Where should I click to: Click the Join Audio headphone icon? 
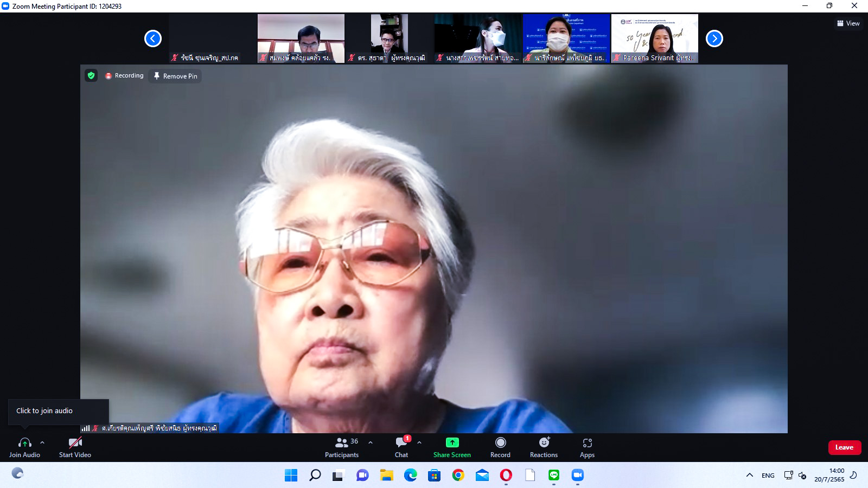[x=24, y=443]
